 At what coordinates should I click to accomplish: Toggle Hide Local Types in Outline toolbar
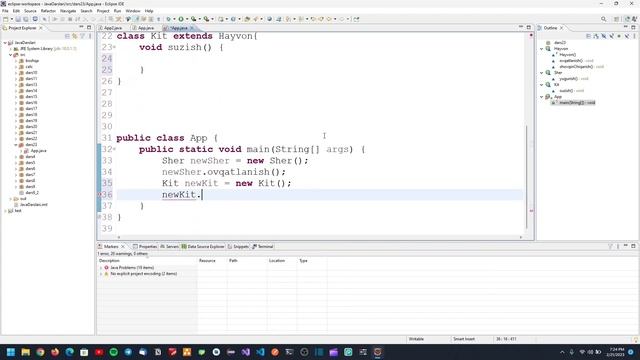tap(627, 36)
